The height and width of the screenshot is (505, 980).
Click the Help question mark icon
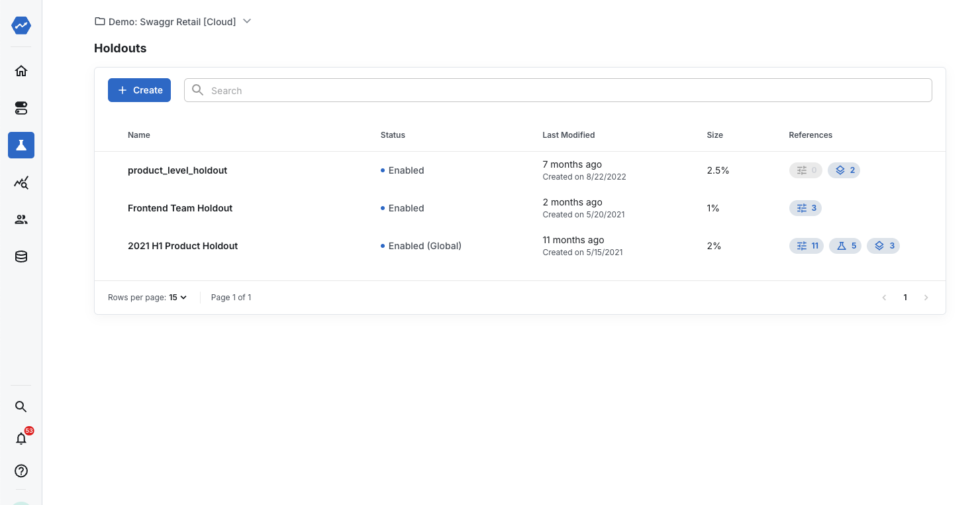pos(21,471)
